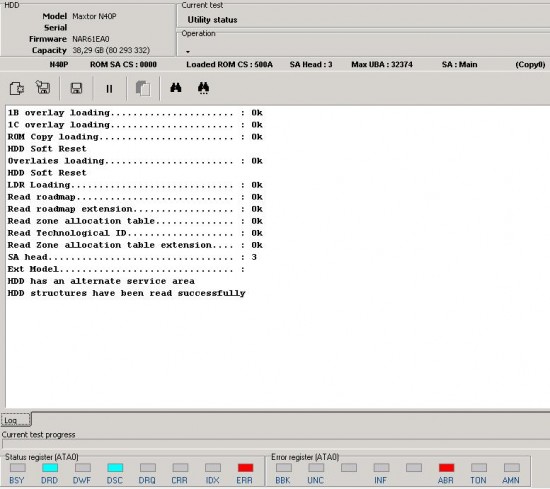This screenshot has height=489, width=550.
Task: Click the IDX status indicator
Action: click(213, 468)
